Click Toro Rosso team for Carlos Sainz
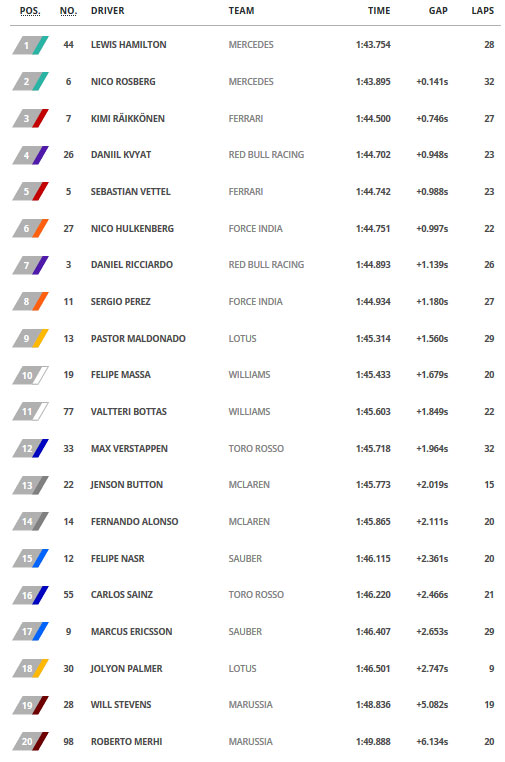Viewport: 505px width, 762px height. coord(256,595)
